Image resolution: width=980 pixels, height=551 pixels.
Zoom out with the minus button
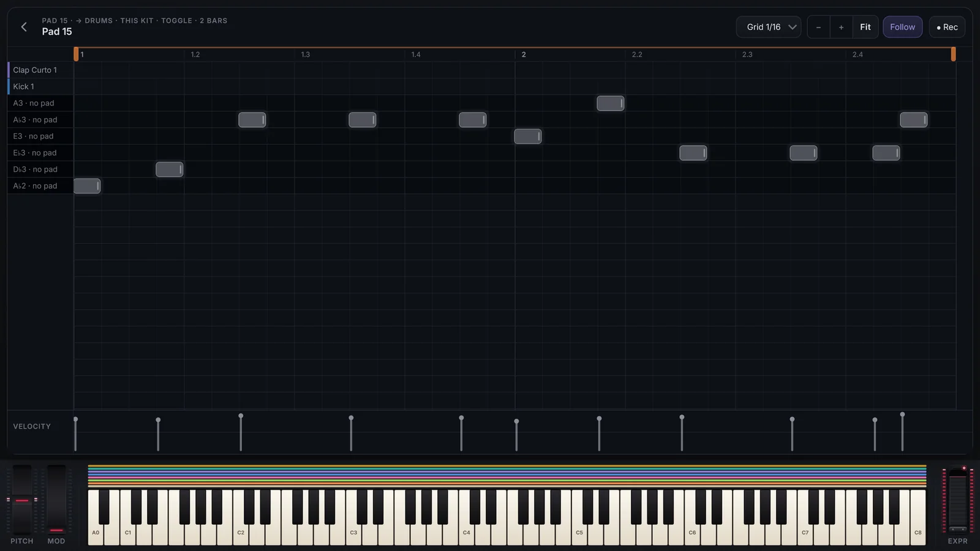point(818,27)
